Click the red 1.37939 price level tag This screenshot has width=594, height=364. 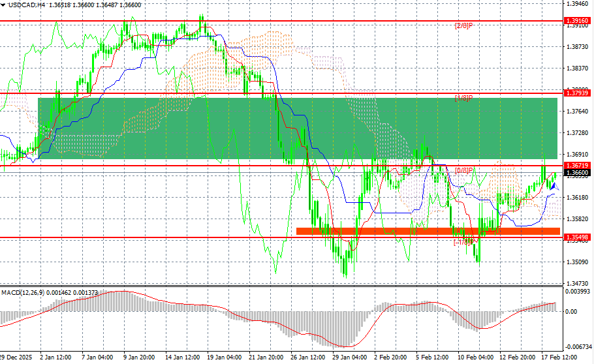578,93
